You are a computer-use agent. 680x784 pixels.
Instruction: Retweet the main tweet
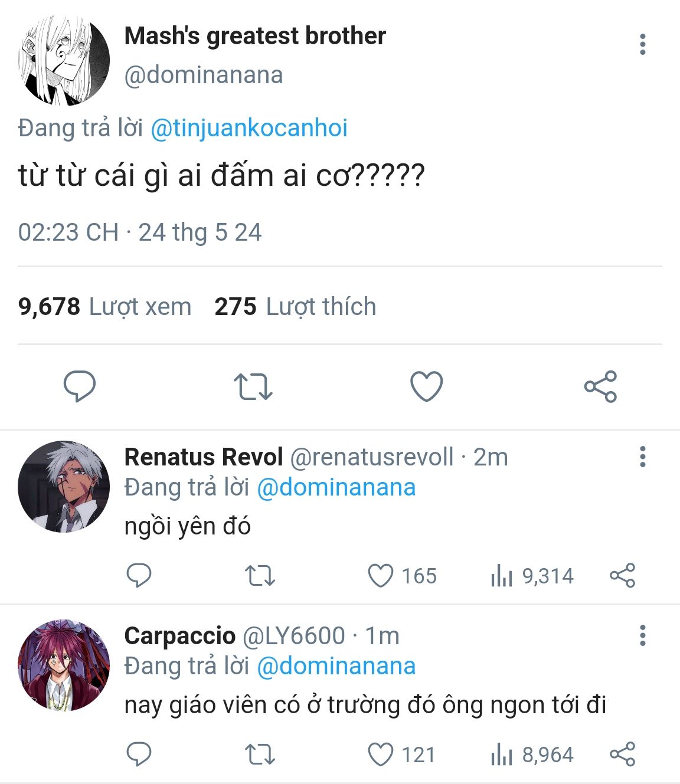click(253, 386)
